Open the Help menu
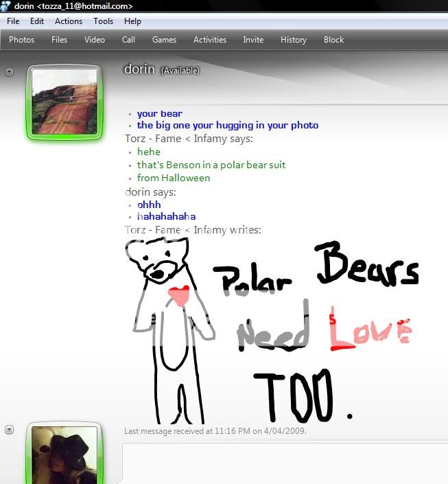 pos(132,21)
